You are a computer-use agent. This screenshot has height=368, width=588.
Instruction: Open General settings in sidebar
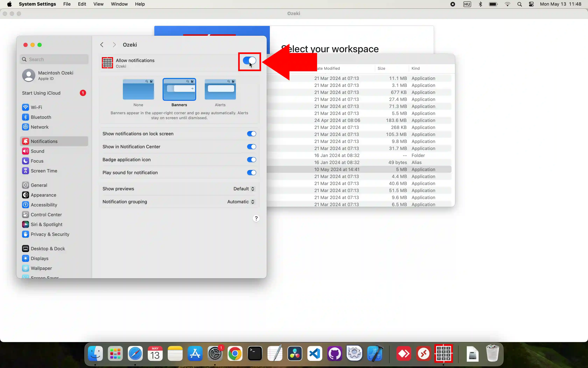click(x=54, y=185)
